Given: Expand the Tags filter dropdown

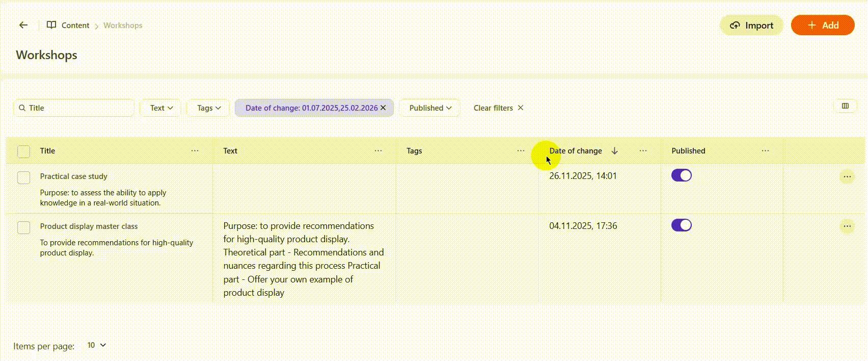Looking at the screenshot, I should tap(208, 108).
